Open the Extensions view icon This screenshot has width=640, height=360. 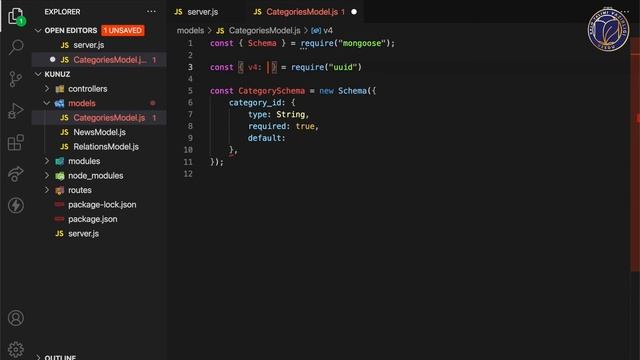tap(16, 142)
